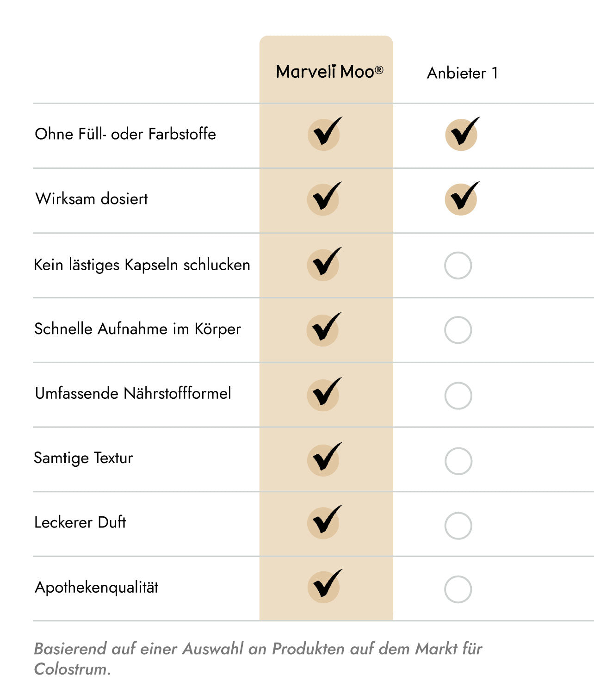
Task: Click Anbieter 1 checkmark for Wirksam dosiert
Action: (x=462, y=198)
